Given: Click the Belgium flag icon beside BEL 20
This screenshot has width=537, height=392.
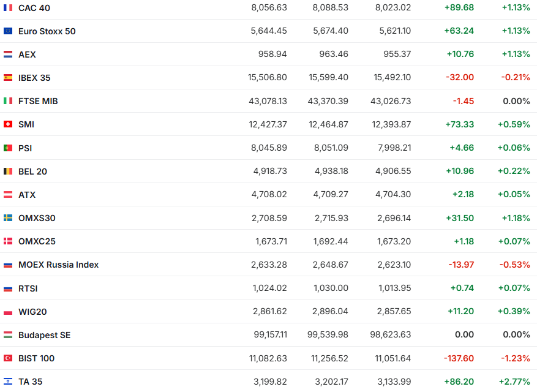Looking at the screenshot, I should click(8, 171).
